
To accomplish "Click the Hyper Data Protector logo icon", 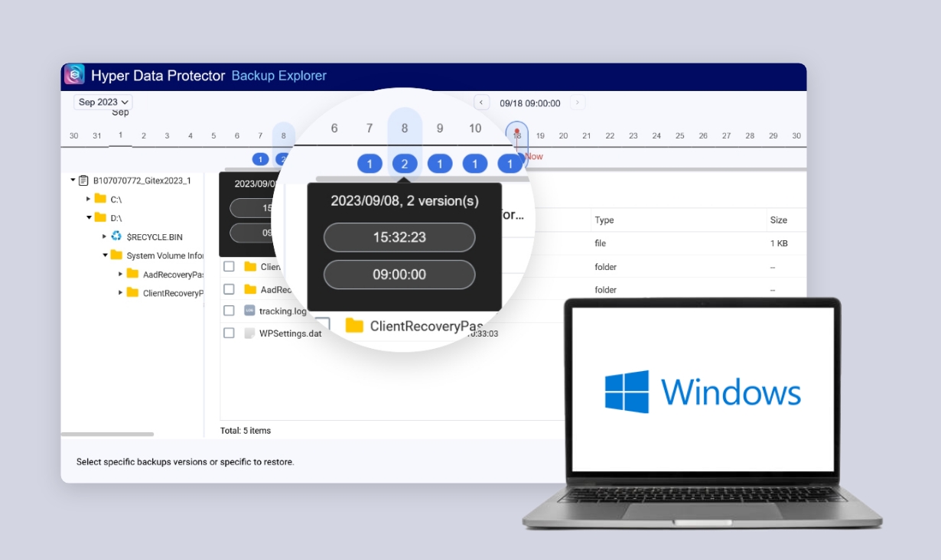I will point(74,75).
